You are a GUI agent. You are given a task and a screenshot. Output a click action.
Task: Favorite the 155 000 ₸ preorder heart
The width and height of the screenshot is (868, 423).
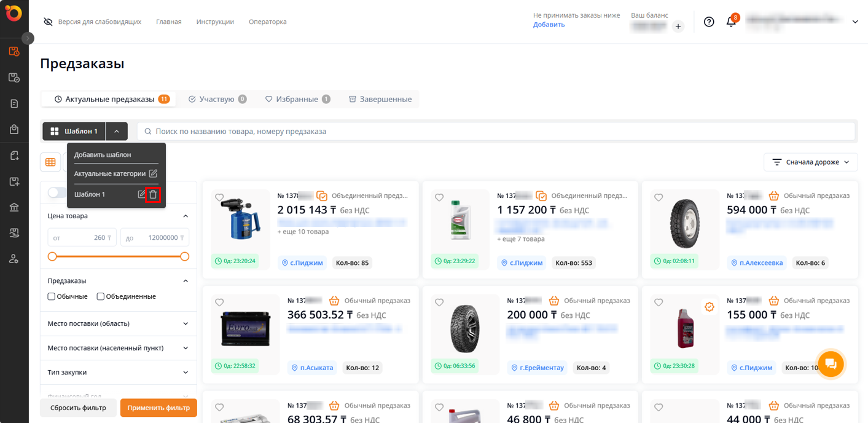click(659, 302)
